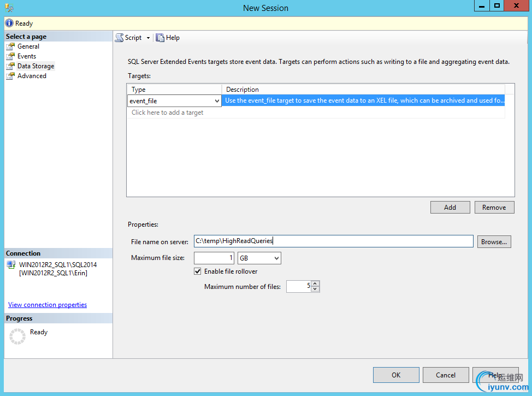Click the Description column header

[363, 90]
